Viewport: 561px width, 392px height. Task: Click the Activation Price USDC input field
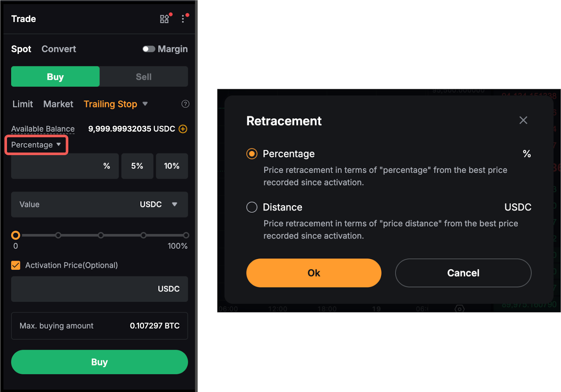point(84,289)
